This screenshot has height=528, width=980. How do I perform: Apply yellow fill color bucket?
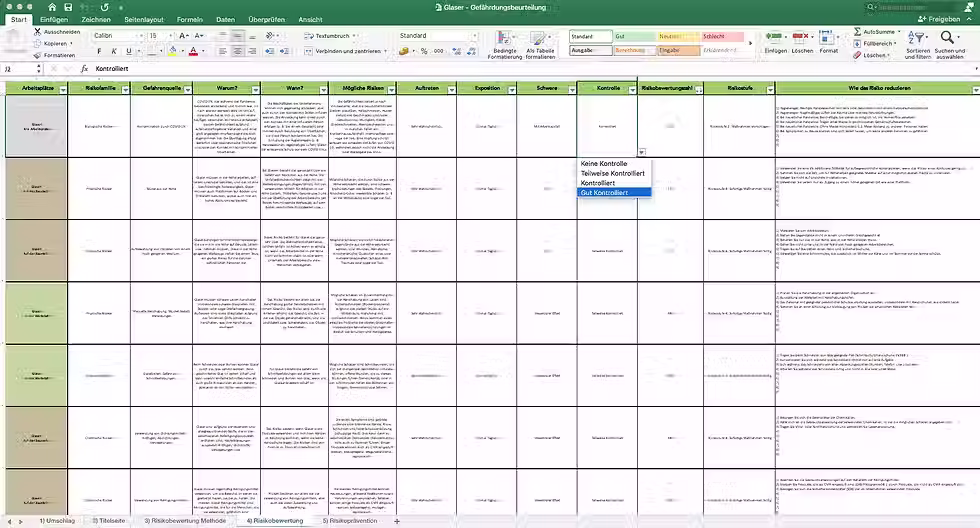pyautogui.click(x=172, y=51)
